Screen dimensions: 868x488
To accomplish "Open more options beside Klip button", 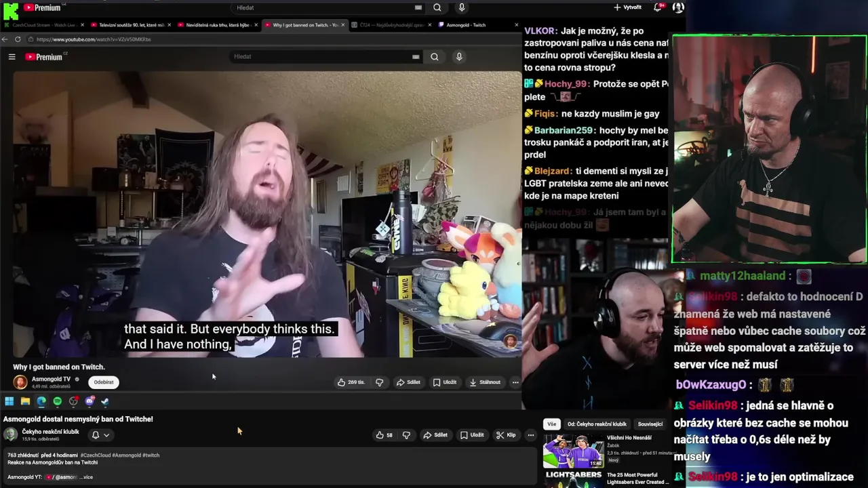I will [530, 435].
